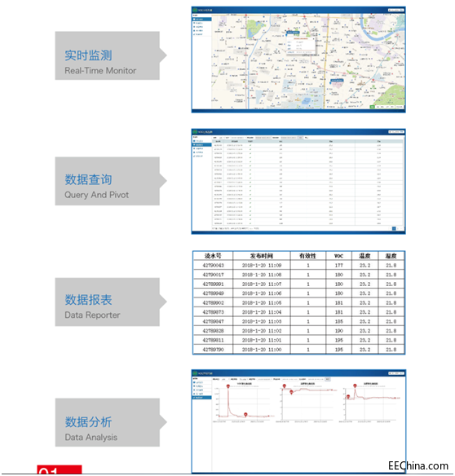The image size is (455, 476).
Task: Select serial number cell 42789949
Action: 213,293
